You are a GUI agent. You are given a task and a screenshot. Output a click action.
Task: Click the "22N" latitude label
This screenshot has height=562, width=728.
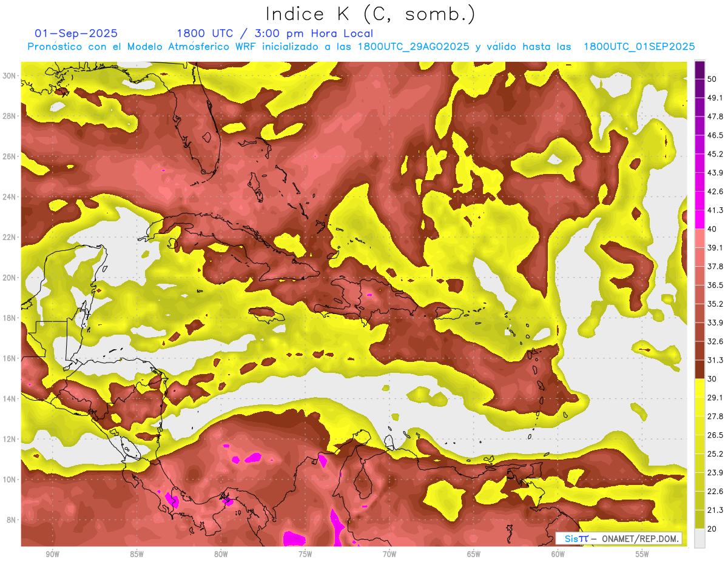click(10, 237)
